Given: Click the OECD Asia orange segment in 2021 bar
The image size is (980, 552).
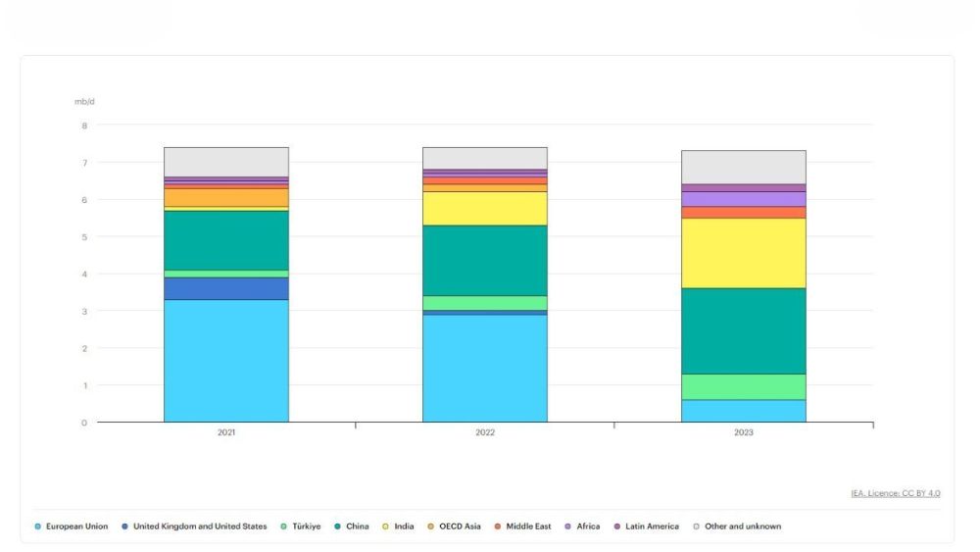Looking at the screenshot, I should tap(226, 197).
